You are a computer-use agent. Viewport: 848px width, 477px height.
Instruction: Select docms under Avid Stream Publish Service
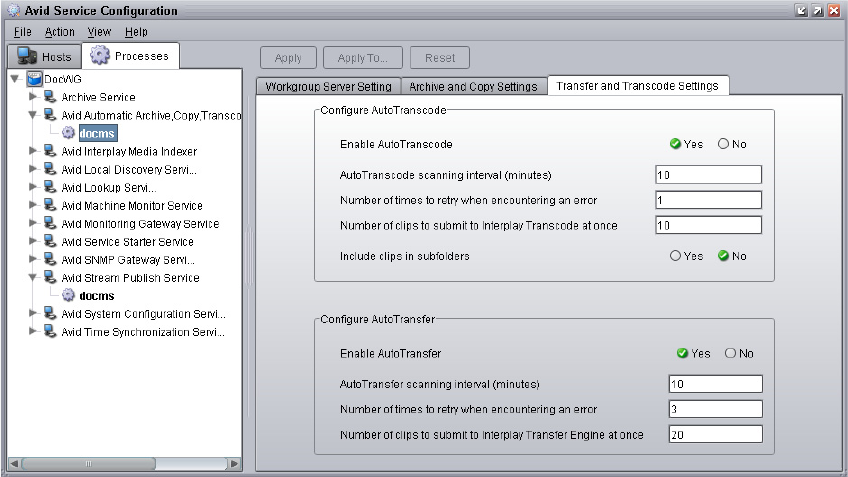(x=97, y=296)
